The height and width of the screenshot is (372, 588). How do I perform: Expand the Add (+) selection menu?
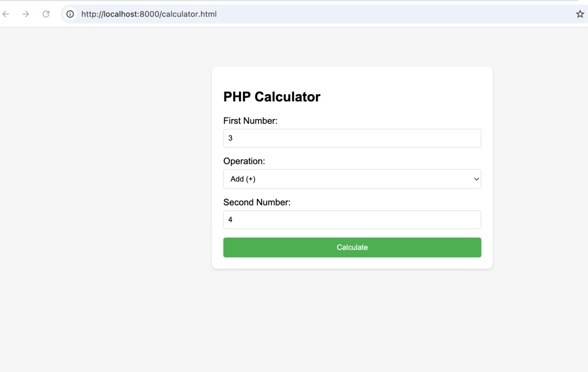pyautogui.click(x=352, y=179)
